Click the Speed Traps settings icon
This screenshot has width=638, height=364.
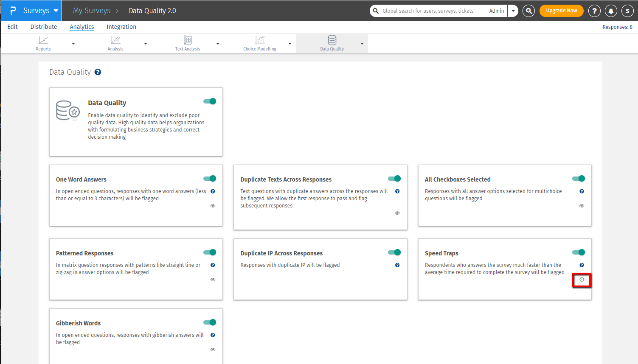click(x=582, y=280)
